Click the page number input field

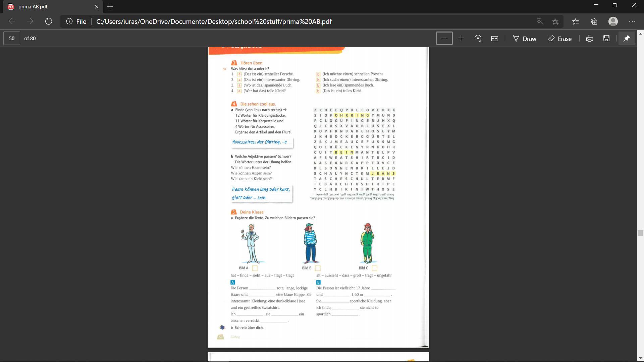pos(12,39)
